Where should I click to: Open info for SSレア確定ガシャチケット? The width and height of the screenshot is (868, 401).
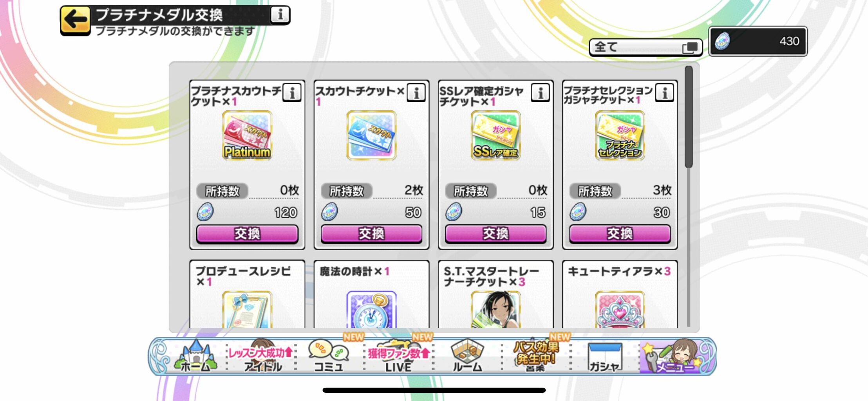point(540,93)
